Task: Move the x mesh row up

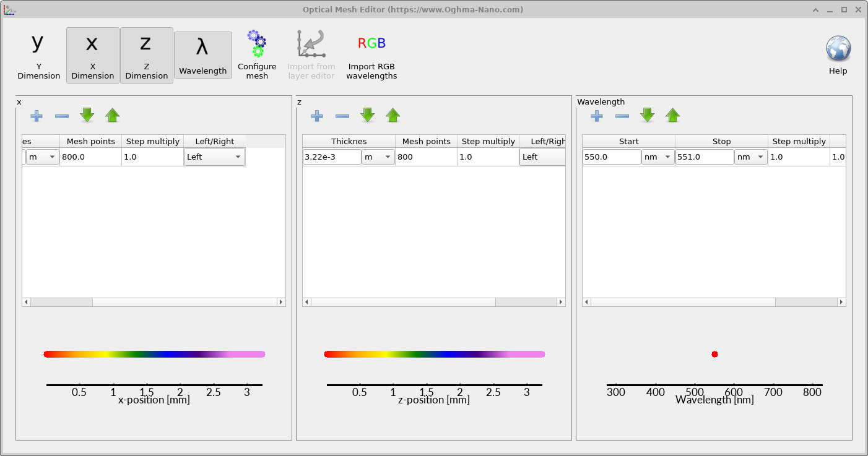Action: pos(112,116)
